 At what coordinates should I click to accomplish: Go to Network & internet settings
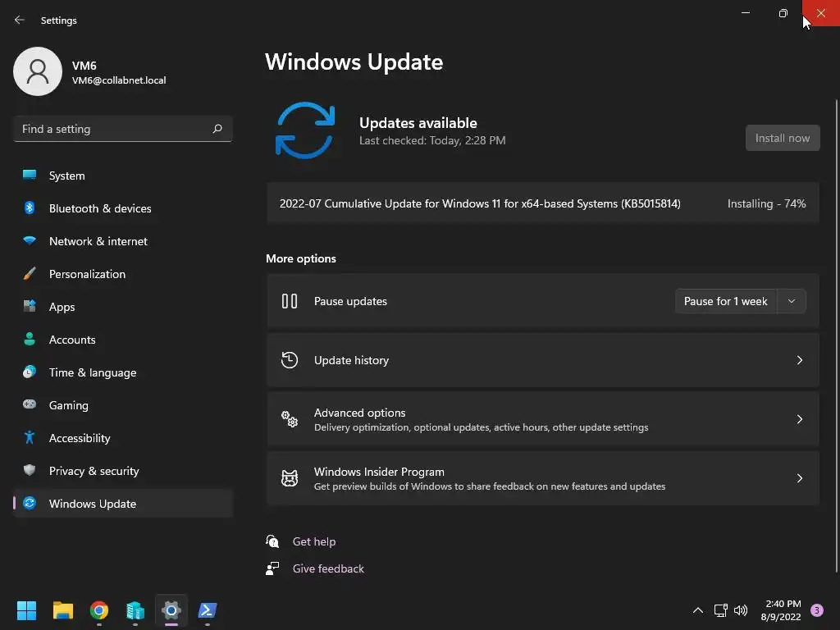[x=123, y=241]
